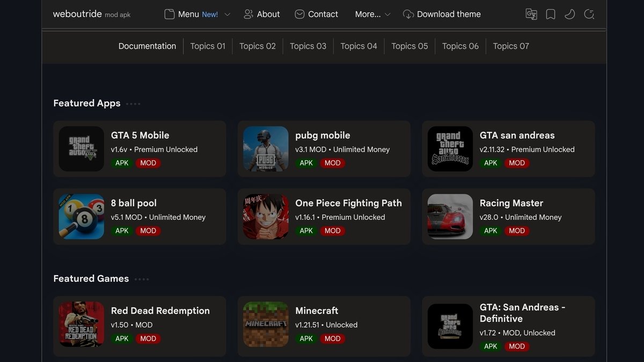Open the 8 ball pool icon
The height and width of the screenshot is (362, 644).
(x=81, y=217)
